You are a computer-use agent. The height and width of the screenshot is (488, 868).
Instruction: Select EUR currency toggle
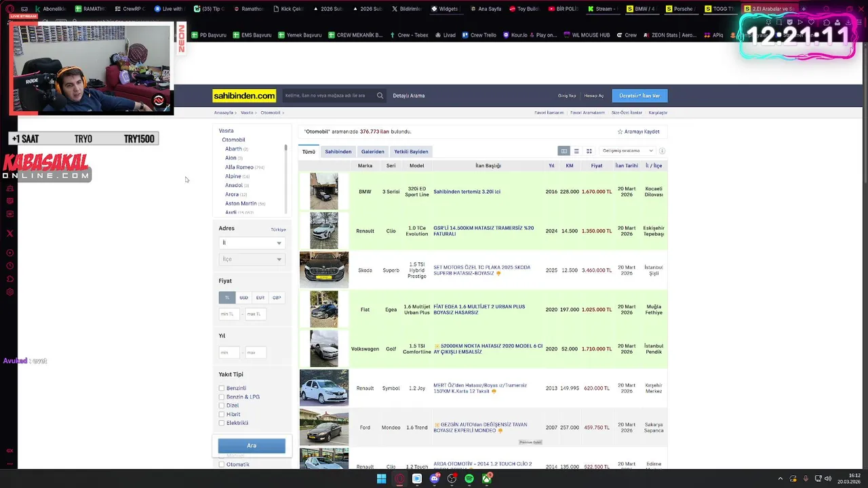tap(260, 298)
